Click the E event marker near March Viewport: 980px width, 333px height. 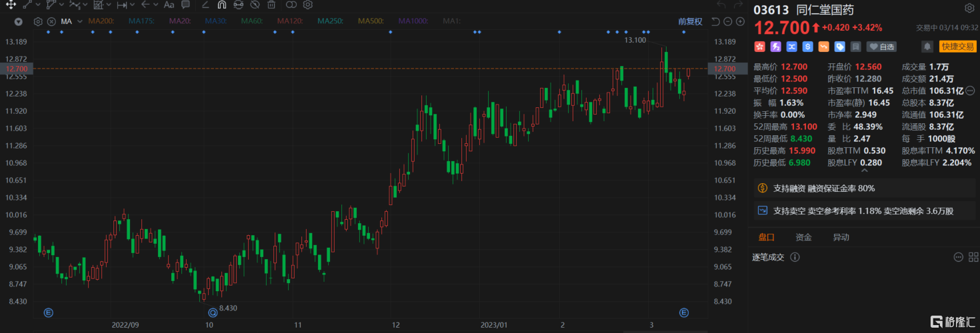coord(683,312)
